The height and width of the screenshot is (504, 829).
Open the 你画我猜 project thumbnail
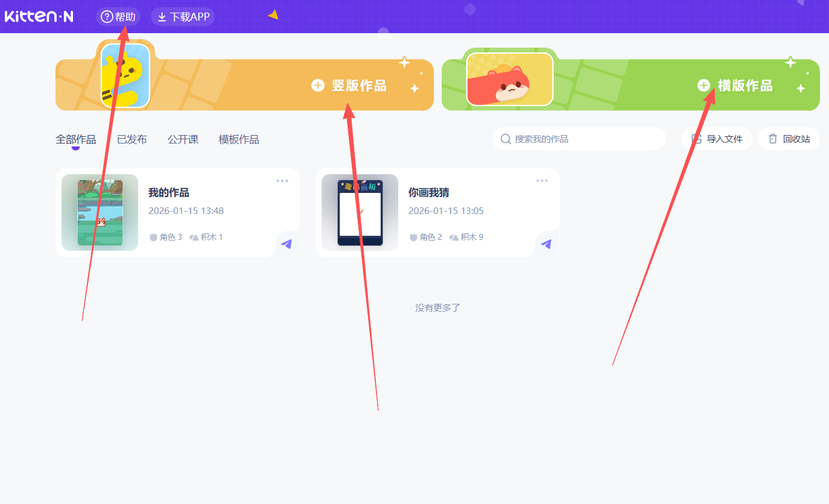[360, 212]
